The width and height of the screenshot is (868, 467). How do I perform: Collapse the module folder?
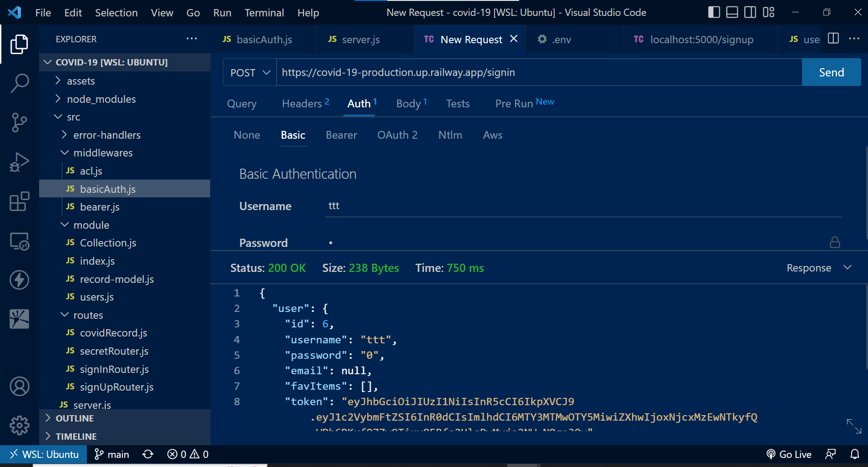point(125,225)
